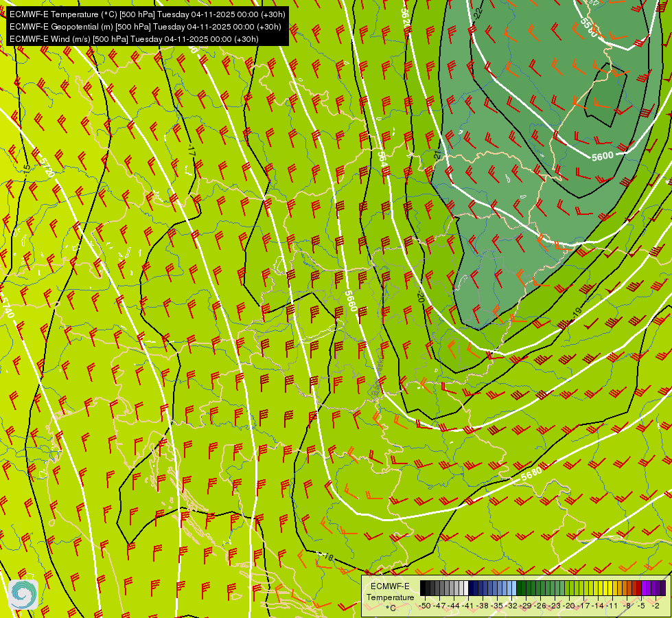Click the 5680 geopotential contour label
672x618 pixels.
(532, 473)
